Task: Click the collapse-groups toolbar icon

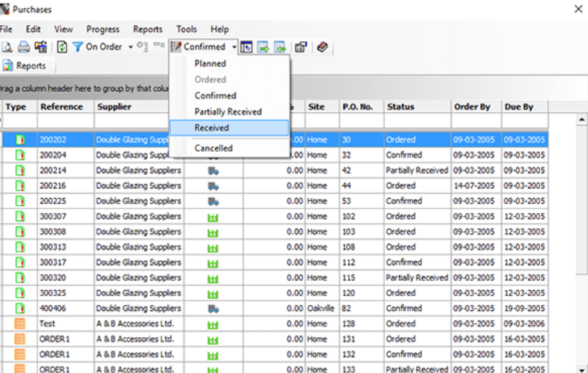Action: click(x=159, y=46)
